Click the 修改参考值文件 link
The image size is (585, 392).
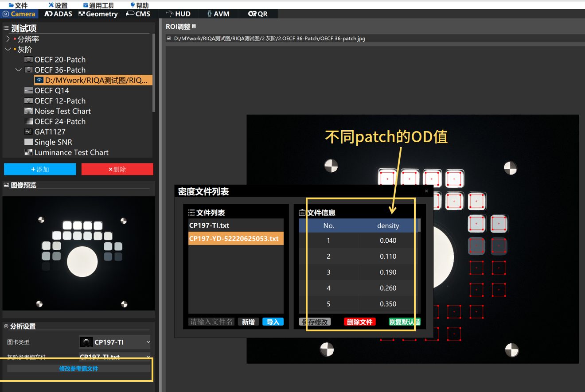[x=78, y=369]
